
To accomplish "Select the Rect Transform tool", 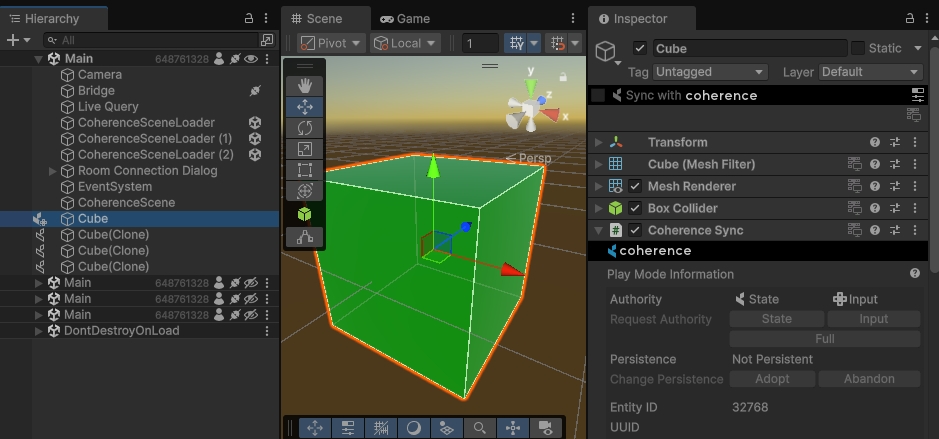I will tap(305, 169).
